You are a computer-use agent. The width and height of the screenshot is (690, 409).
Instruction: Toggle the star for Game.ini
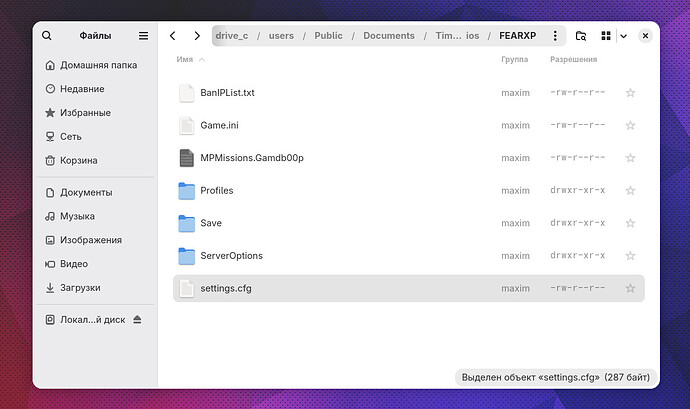tap(630, 126)
